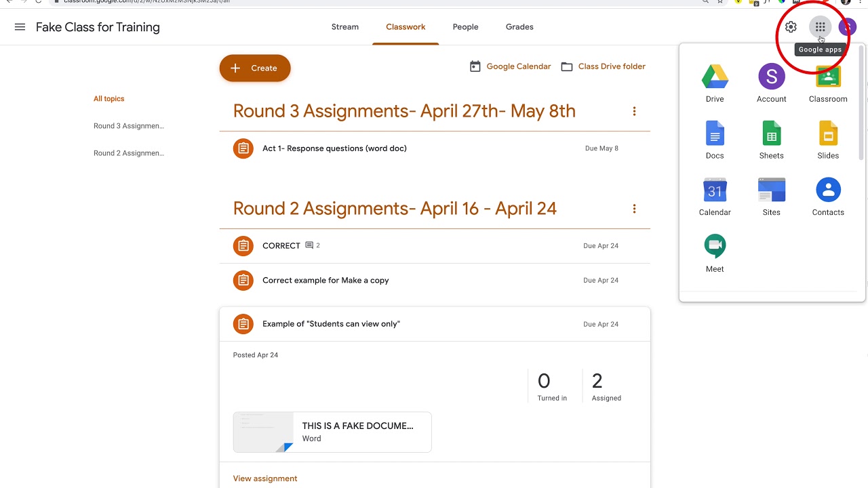Switch to the Stream tab
This screenshot has height=488, width=868.
(345, 27)
